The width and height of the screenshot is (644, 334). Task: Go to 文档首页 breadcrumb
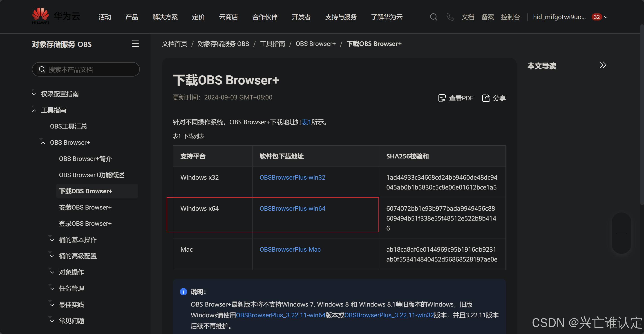pos(174,44)
